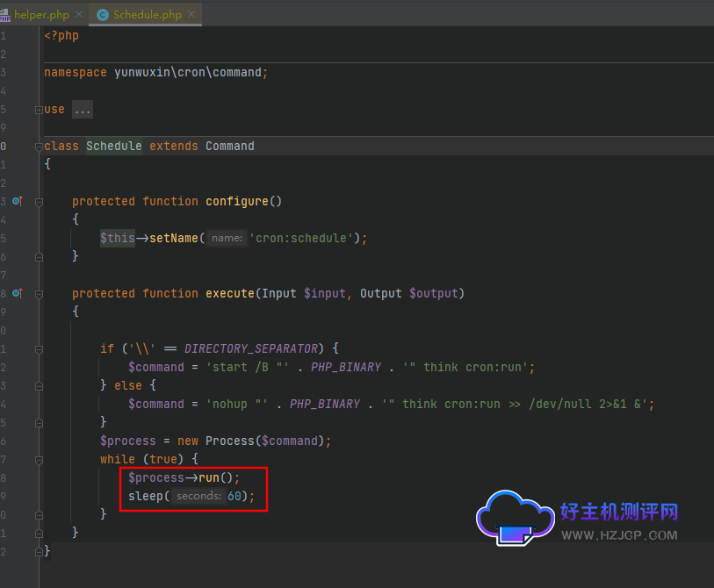Collapse the else block fold marker
Viewport: 714px width, 588px height.
(38, 384)
